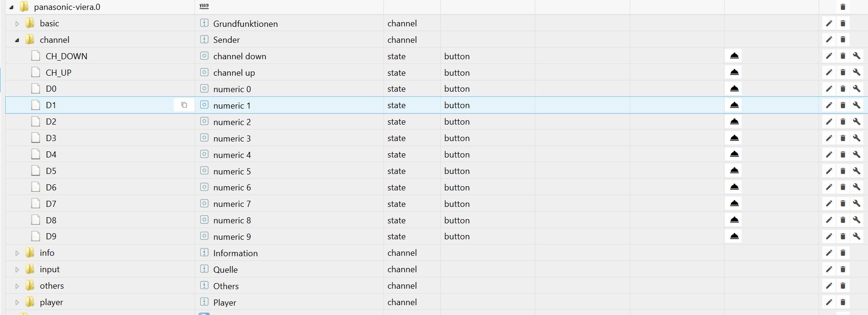Trigger the CH_DOWN button value

click(x=735, y=56)
